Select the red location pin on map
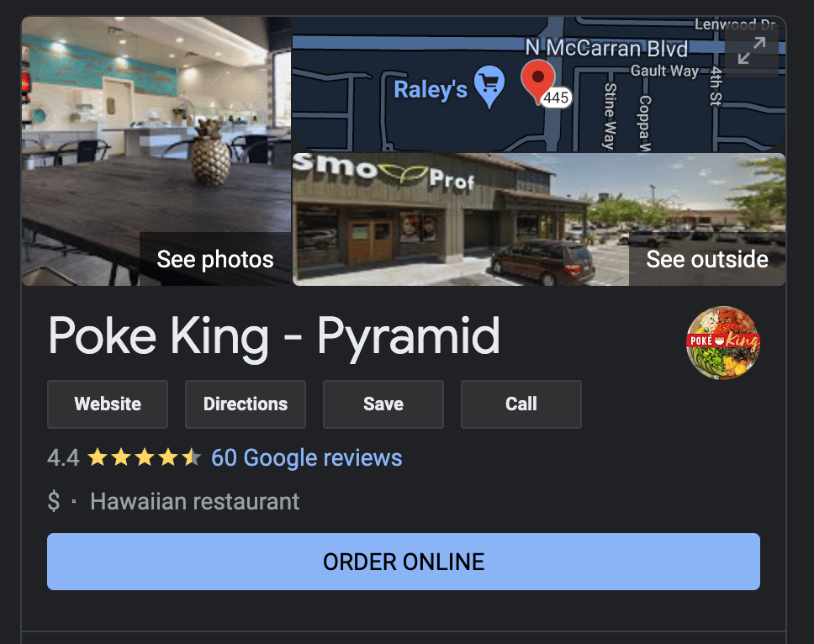 click(538, 81)
